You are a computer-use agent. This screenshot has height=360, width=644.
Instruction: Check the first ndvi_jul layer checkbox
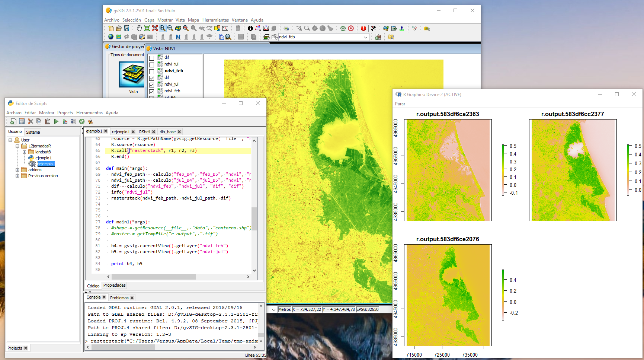[152, 65]
